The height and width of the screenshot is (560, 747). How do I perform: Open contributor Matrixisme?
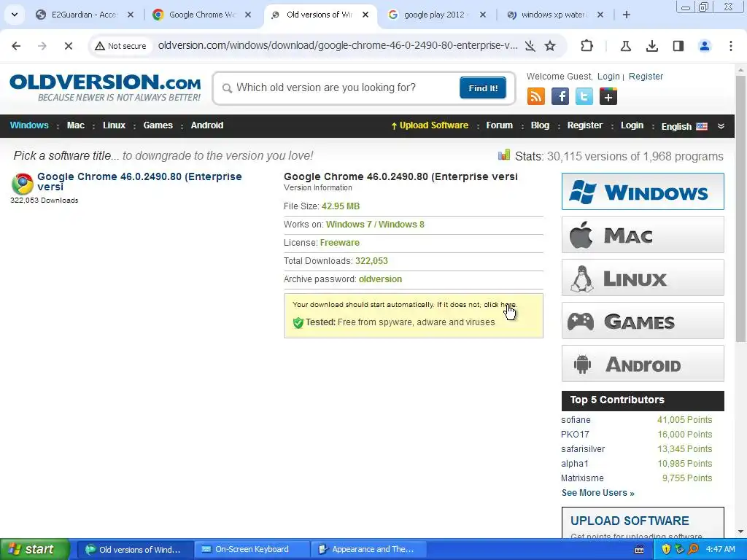582,478
